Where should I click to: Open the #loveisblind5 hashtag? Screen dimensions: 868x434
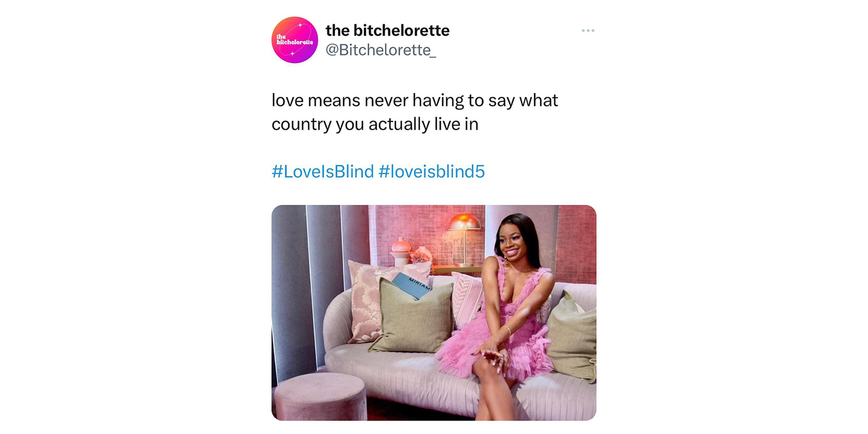point(432,171)
